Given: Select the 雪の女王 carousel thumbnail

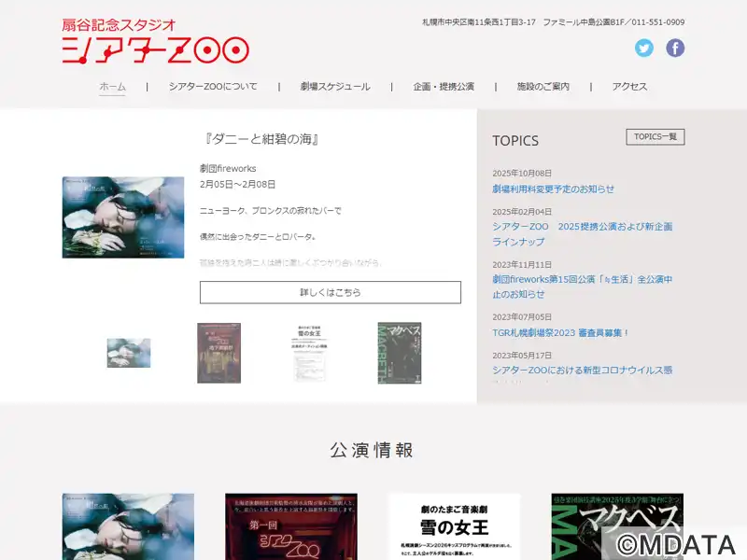Looking at the screenshot, I should pyautogui.click(x=309, y=353).
